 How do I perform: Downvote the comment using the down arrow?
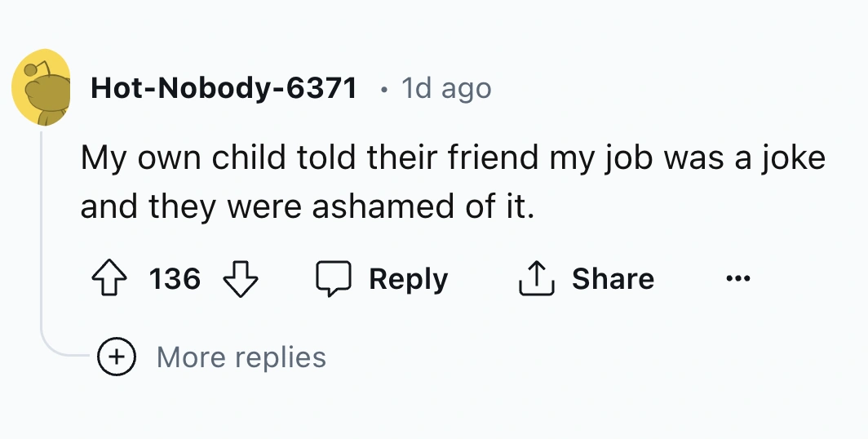(x=241, y=279)
